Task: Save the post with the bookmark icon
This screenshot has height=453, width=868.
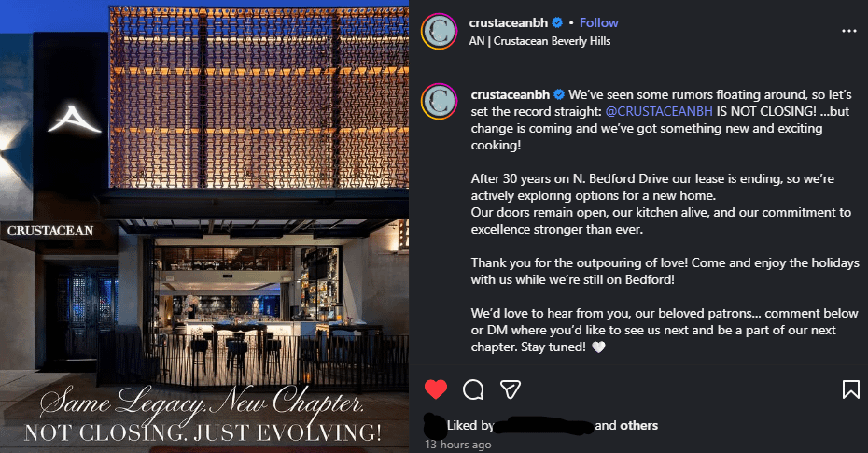Action: [851, 389]
